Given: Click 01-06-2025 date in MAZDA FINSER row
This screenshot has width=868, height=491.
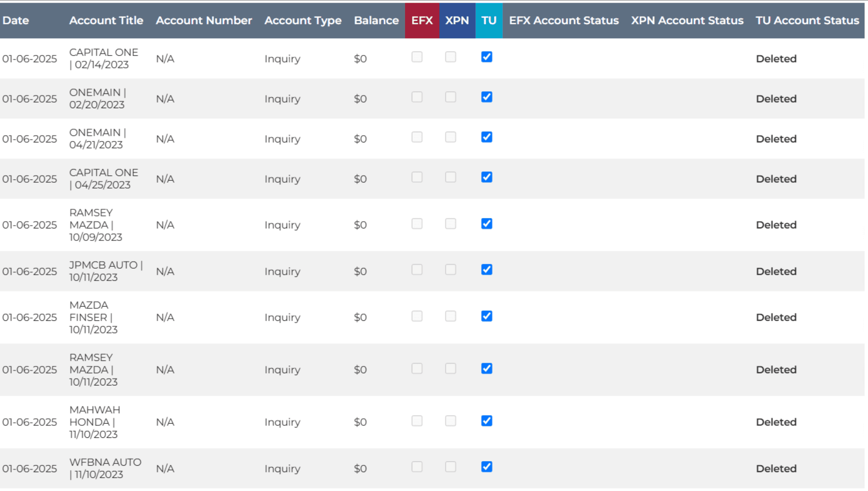Looking at the screenshot, I should (29, 318).
